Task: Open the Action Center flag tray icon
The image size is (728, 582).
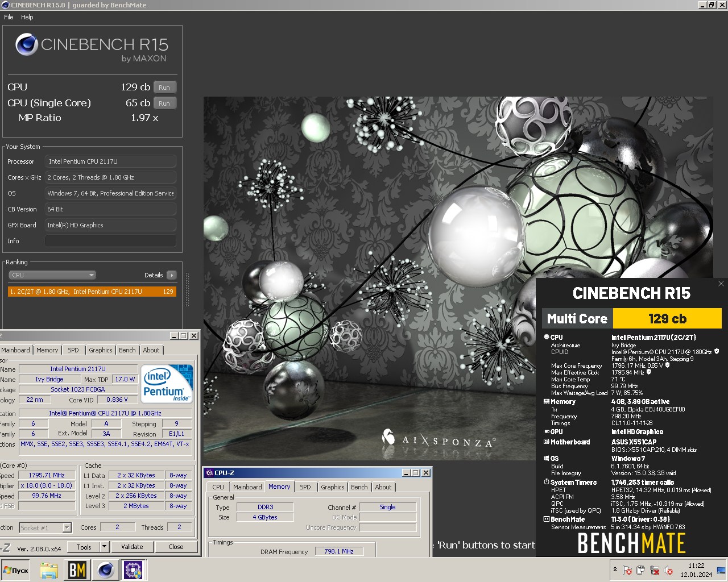Action: pyautogui.click(x=627, y=570)
